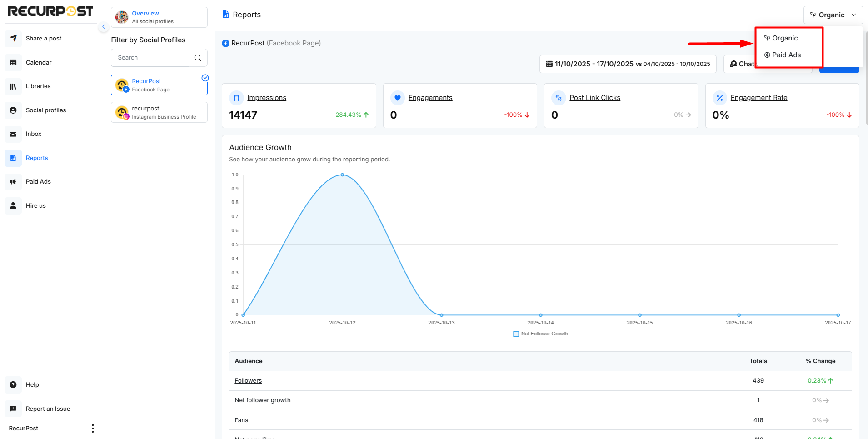Click the Libraries books icon
868x439 pixels.
pyautogui.click(x=13, y=86)
